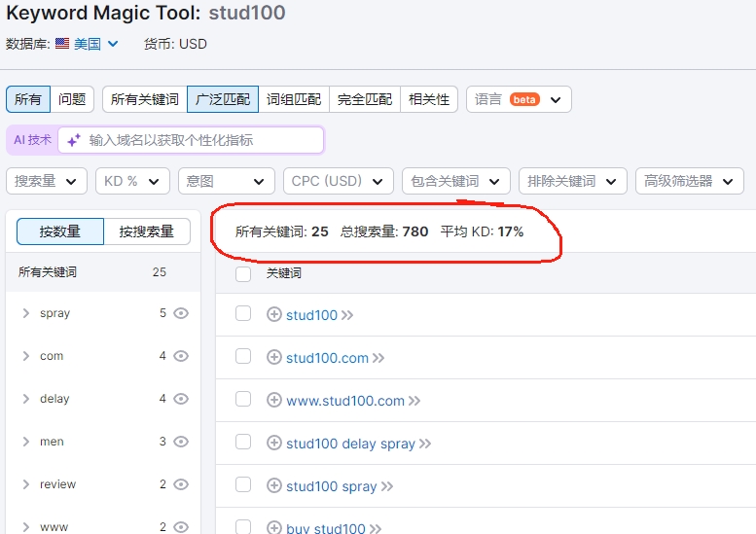Click the AI sparkle icon in domain field
This screenshot has height=534, width=756.
[74, 140]
